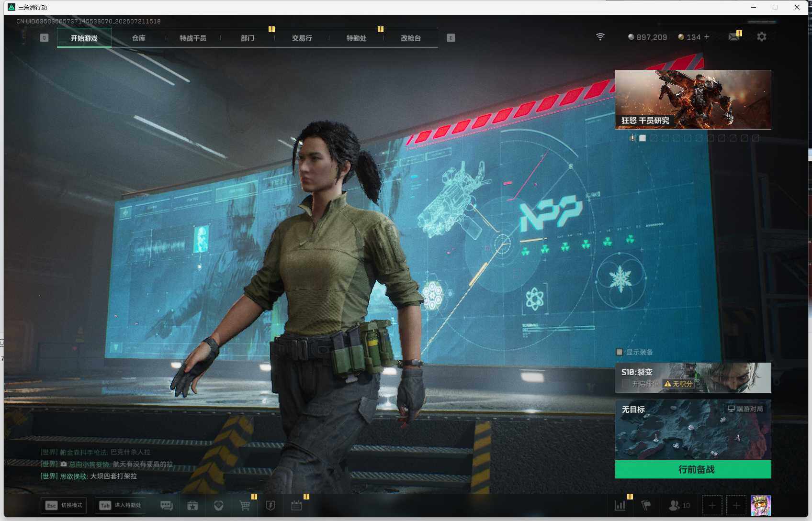Click the Tab 进入特勤处 button

[x=120, y=505]
